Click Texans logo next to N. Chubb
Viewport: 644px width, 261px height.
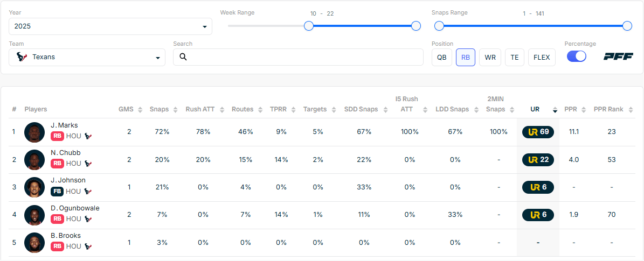click(x=88, y=164)
